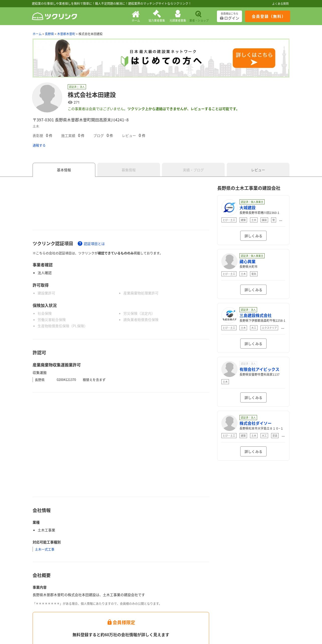Open 三島建設株式会社 link
The image size is (322, 644).
tap(256, 315)
